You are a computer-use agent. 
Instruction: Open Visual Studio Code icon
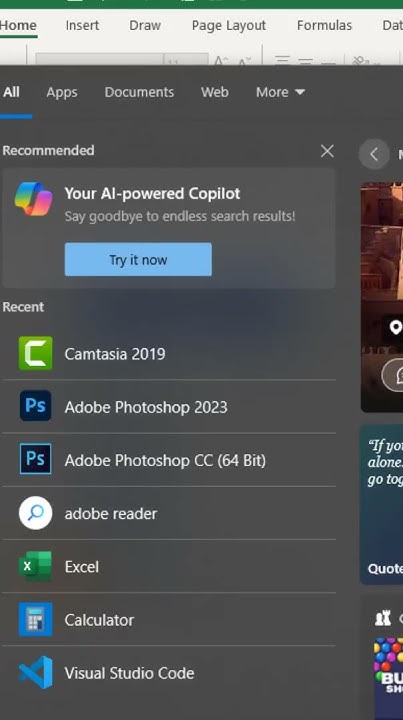coord(35,673)
